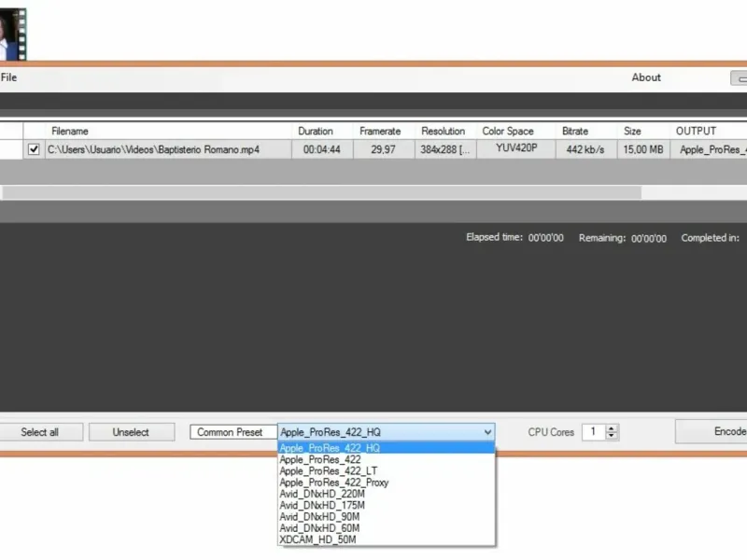Image resolution: width=747 pixels, height=560 pixels.
Task: Click the film-strip video thumbnail icon
Action: pos(13,34)
